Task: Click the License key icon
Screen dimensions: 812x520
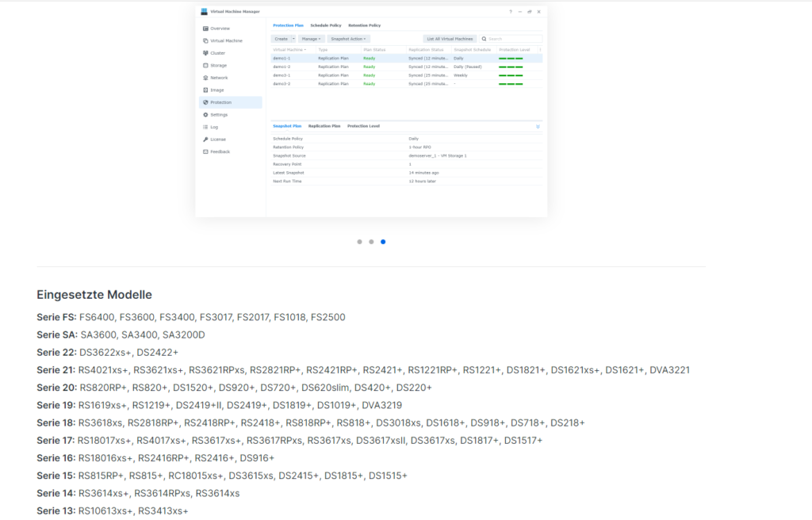Action: (x=206, y=140)
